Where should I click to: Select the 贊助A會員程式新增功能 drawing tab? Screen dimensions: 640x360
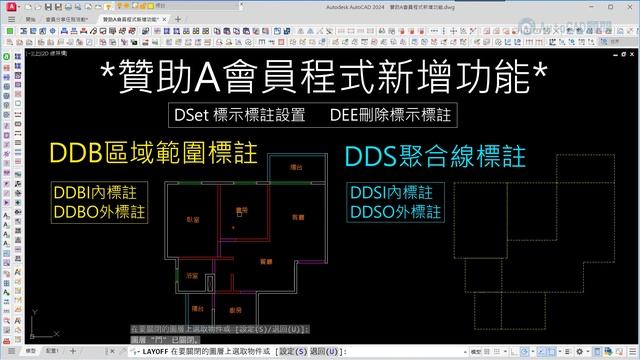[130, 19]
